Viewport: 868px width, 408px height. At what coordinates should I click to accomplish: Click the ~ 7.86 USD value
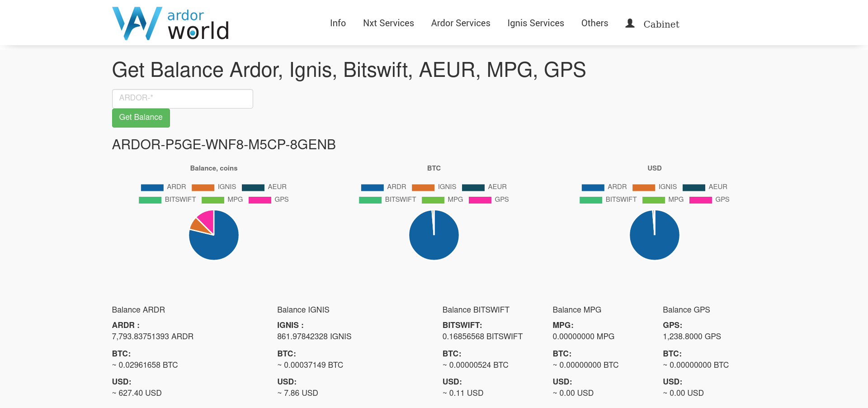297,393
